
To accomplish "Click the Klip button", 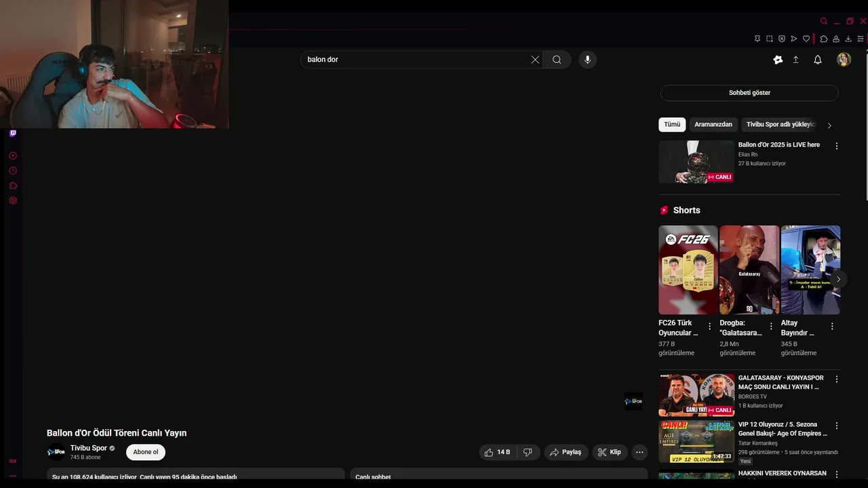I will coord(610,452).
